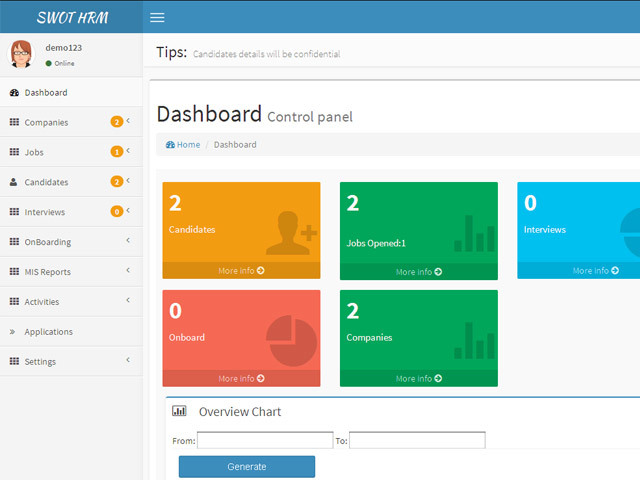Click the Home breadcrumb dashboard icon
This screenshot has height=480, width=640.
coord(170,144)
